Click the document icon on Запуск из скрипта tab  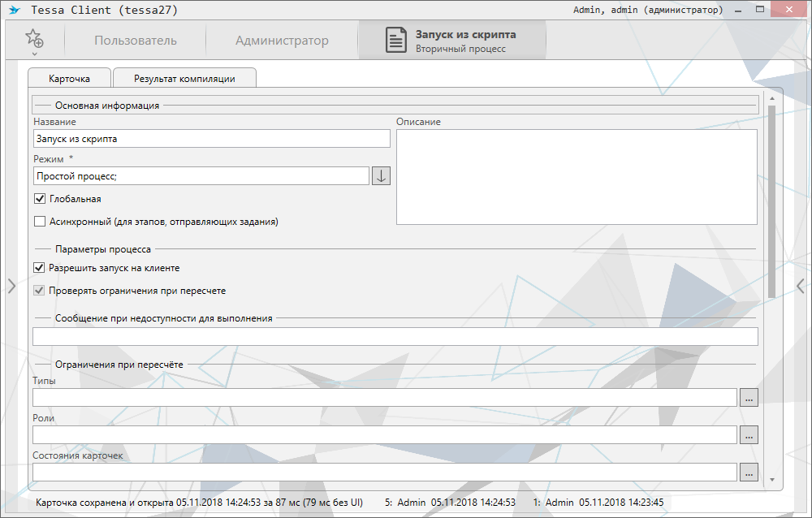pyautogui.click(x=396, y=41)
